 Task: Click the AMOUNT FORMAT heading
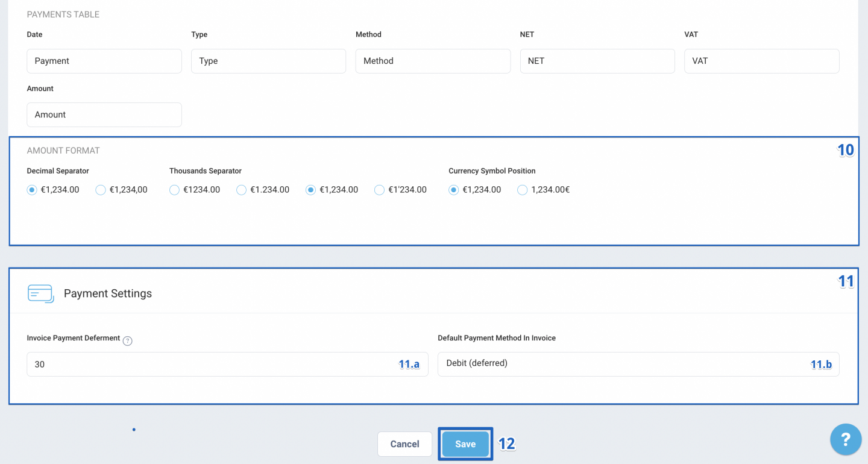(63, 151)
